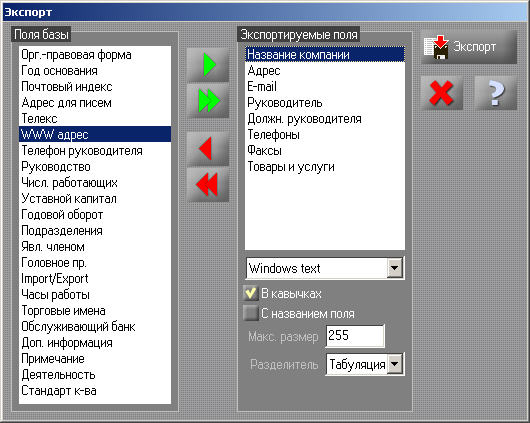Enable the С названием поля checkbox
The image size is (530, 423).
[x=250, y=313]
